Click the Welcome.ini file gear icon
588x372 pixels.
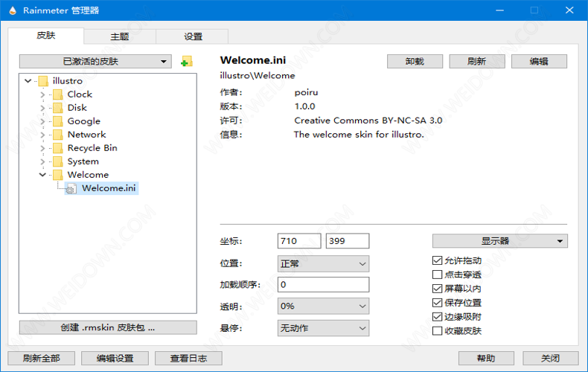click(71, 189)
